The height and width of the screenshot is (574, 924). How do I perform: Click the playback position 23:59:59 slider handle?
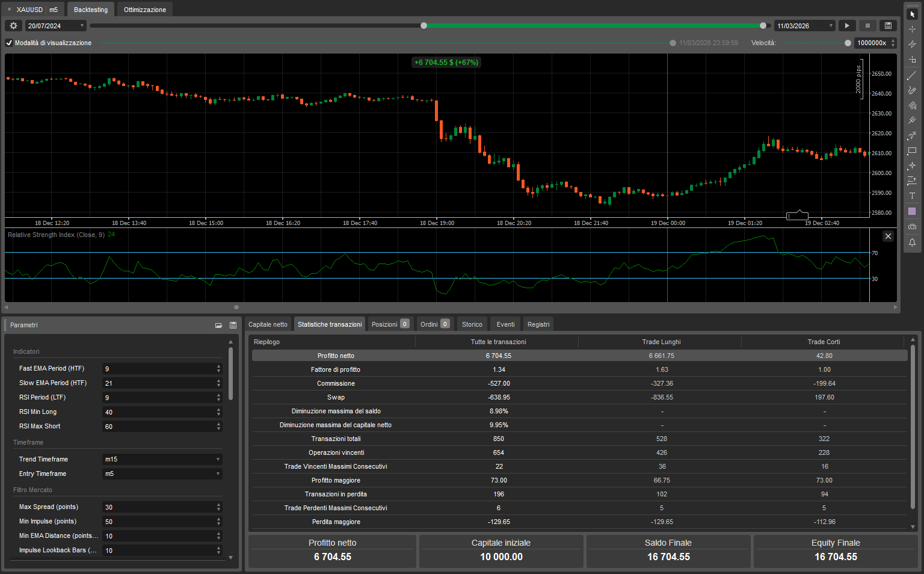673,43
